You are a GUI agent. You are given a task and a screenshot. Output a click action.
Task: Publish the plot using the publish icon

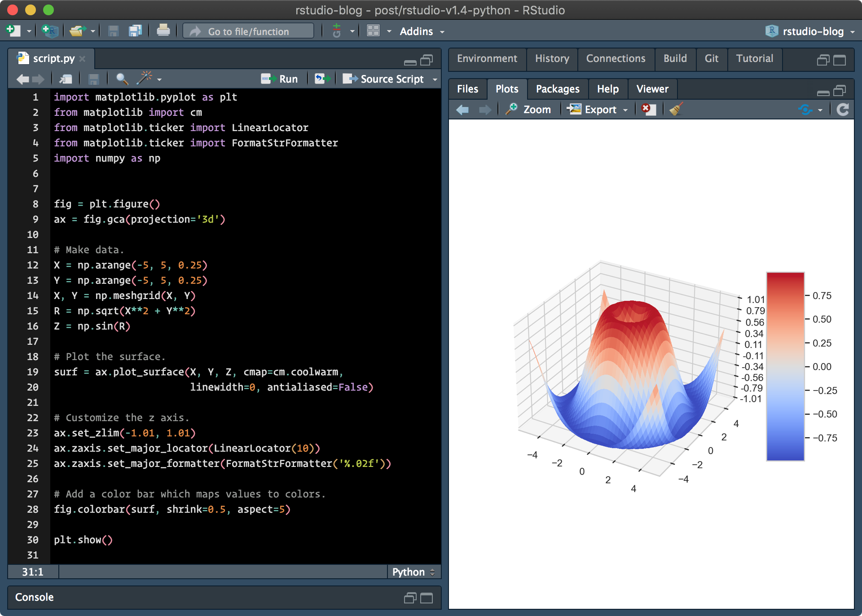pyautogui.click(x=805, y=109)
